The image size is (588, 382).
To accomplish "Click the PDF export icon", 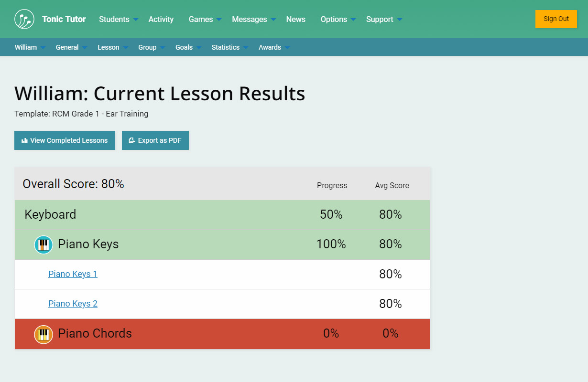I will (x=132, y=140).
